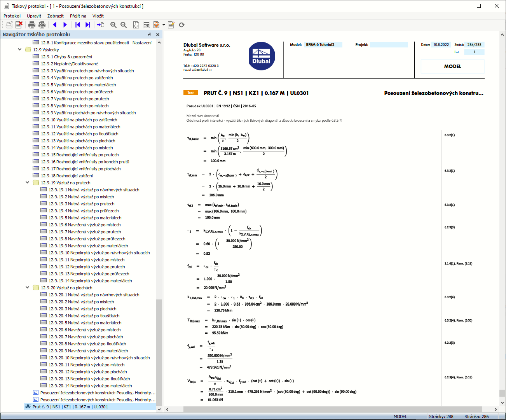Click RFEM 6 Tutorial2 model name field
506x420 pixels.
click(x=323, y=45)
